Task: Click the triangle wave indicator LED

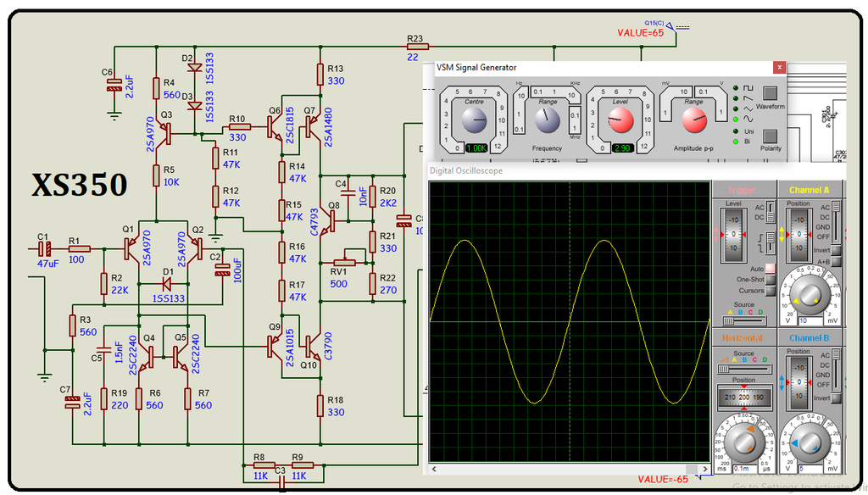Action: 736,108
